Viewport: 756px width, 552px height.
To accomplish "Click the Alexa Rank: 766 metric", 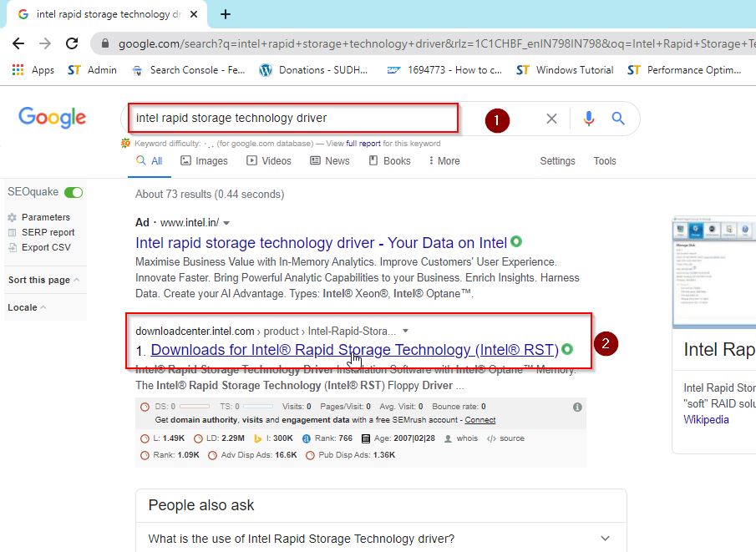I will click(327, 438).
